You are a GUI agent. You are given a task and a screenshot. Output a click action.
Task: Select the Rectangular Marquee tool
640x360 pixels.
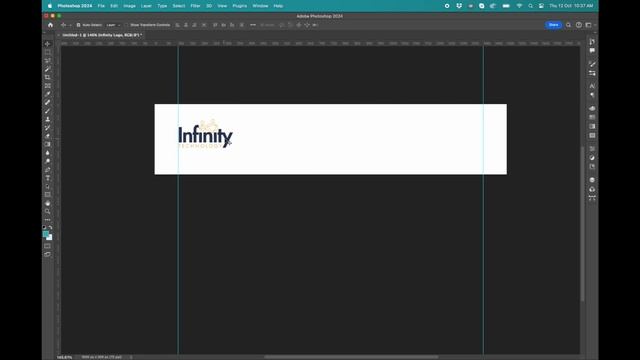(x=47, y=52)
